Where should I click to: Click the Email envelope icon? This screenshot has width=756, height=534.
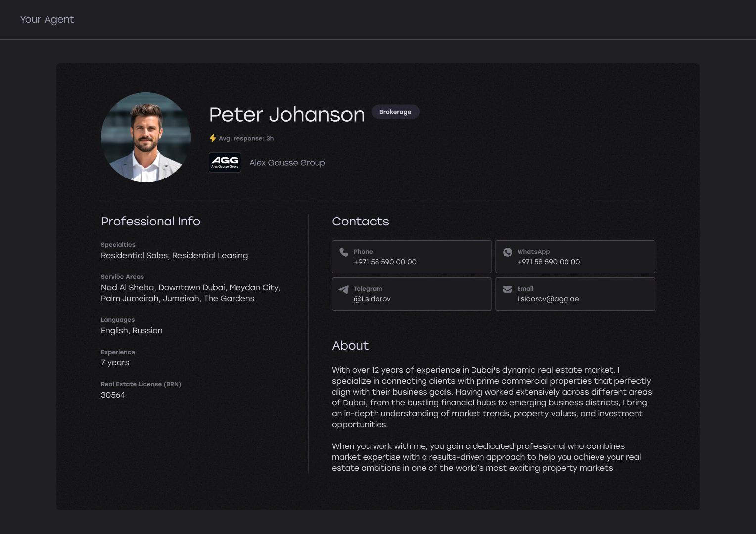[508, 289]
